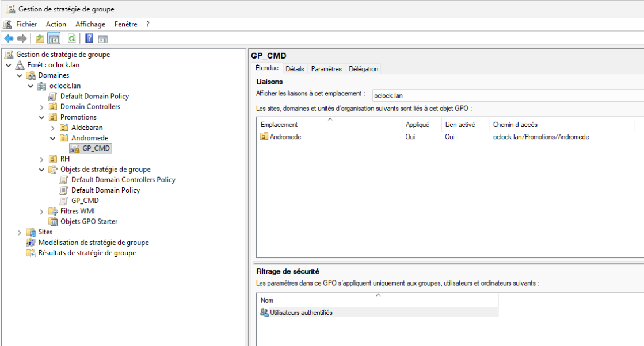The width and height of the screenshot is (644, 346).
Task: Click the Andromede folder icon in Liaisons list
Action: point(264,137)
